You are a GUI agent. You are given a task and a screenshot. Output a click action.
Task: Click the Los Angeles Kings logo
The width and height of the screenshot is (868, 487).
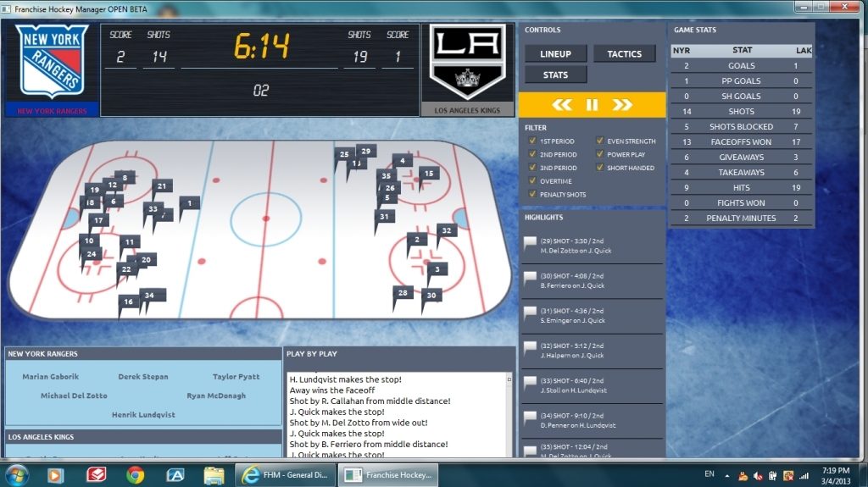pos(467,62)
